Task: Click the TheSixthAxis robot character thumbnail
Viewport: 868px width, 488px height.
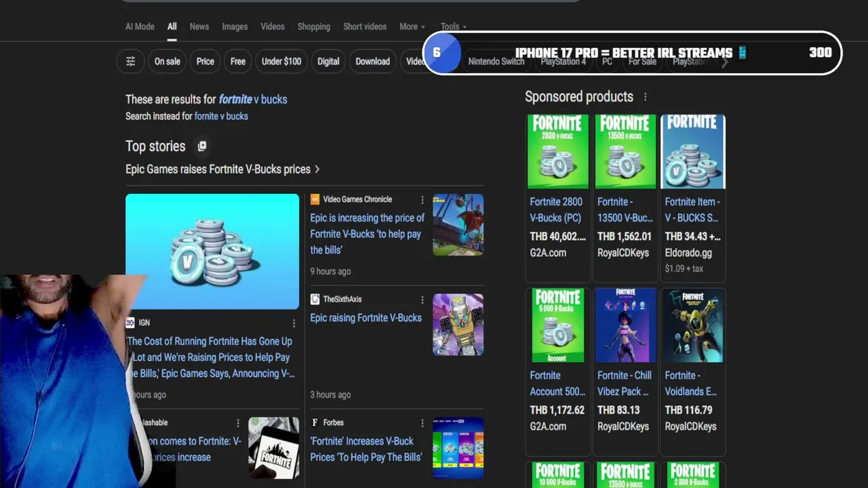Action: pos(458,325)
